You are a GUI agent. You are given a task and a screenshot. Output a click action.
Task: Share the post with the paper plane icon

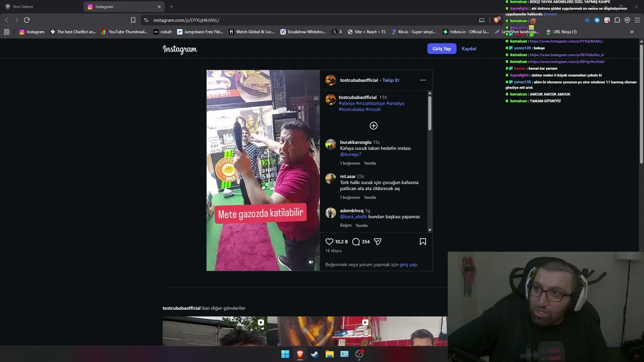pos(378,242)
